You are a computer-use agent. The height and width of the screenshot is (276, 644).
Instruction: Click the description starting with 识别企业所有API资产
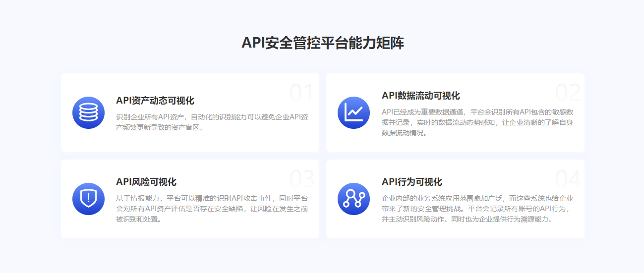coord(212,122)
